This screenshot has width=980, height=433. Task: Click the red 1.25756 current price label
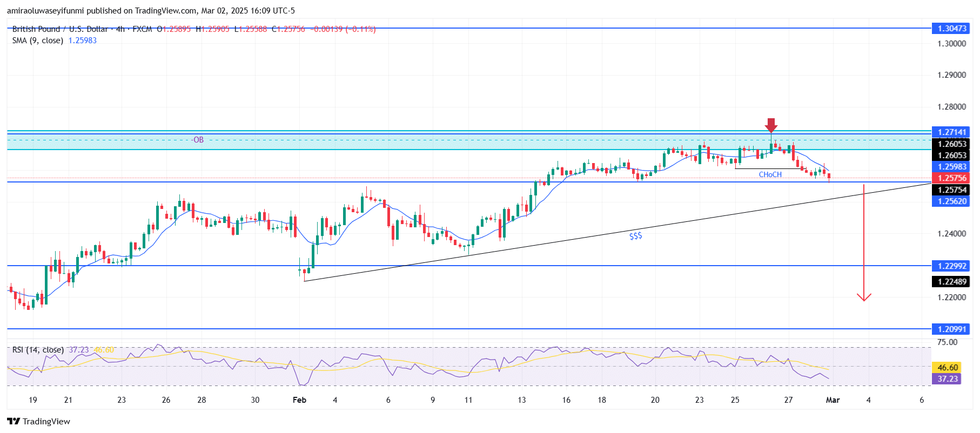[951, 178]
